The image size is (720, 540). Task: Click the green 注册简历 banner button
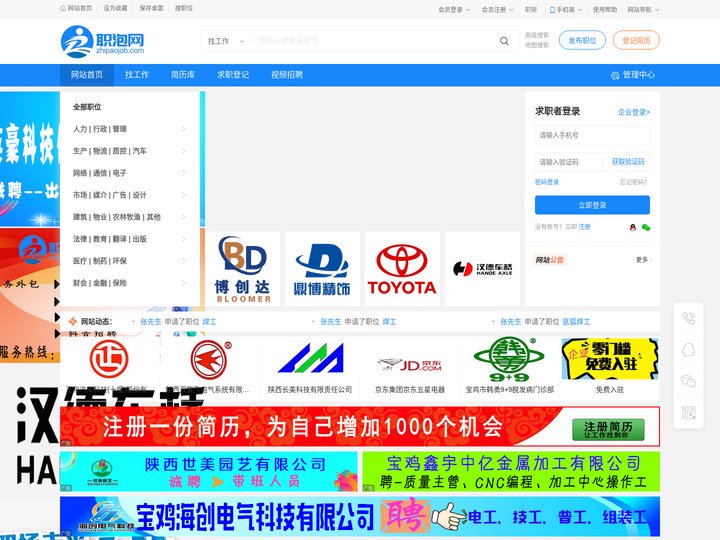[x=608, y=429]
